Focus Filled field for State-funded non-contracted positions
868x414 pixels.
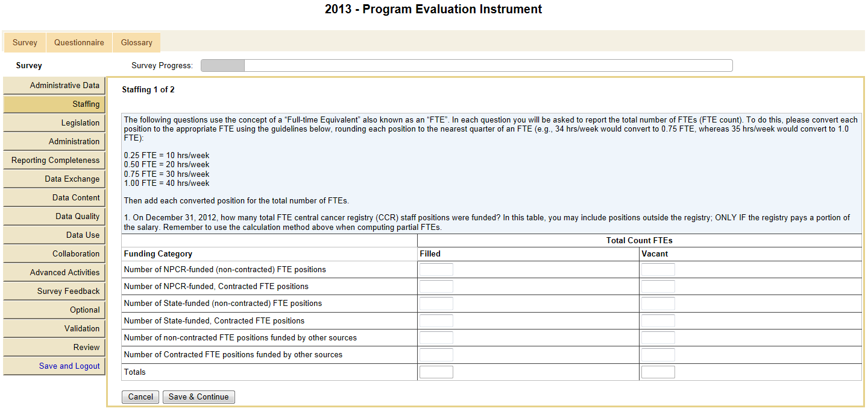(x=436, y=304)
